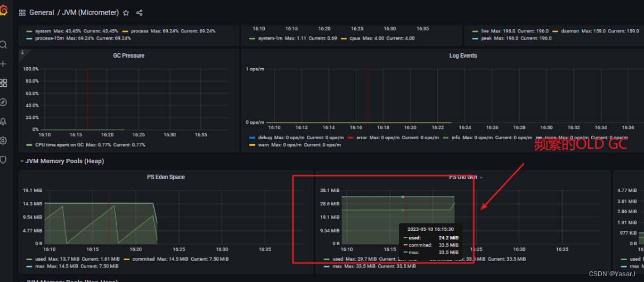Image resolution: width=644 pixels, height=282 pixels.
Task: Click tooltip used value 24.2 MiB
Action: [x=449, y=238]
